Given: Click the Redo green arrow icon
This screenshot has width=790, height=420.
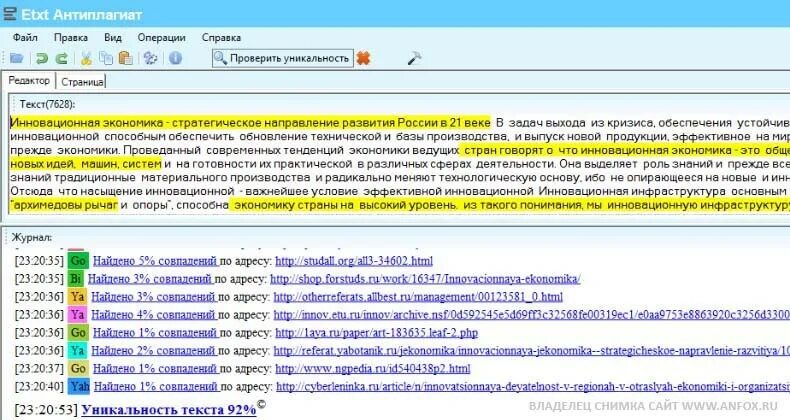Looking at the screenshot, I should (x=61, y=58).
